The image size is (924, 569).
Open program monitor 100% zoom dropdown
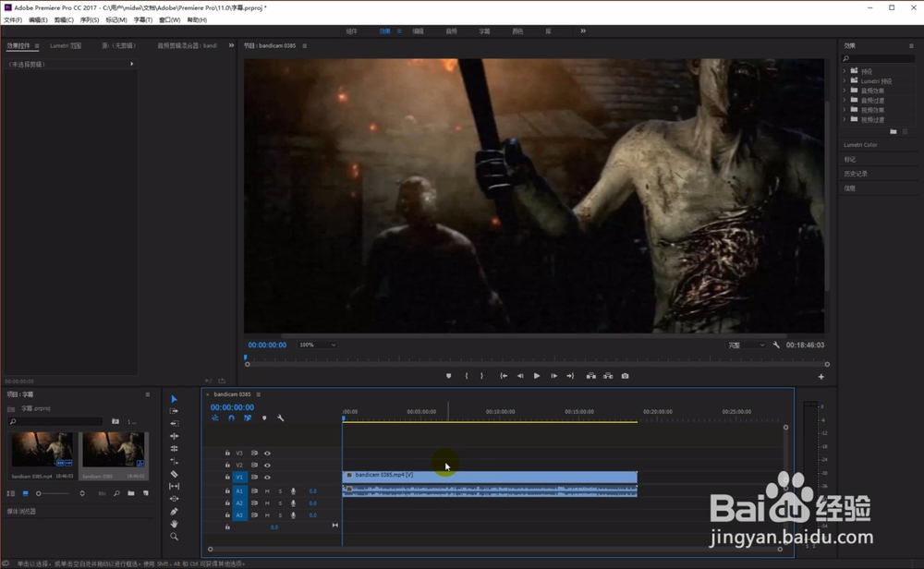point(317,345)
